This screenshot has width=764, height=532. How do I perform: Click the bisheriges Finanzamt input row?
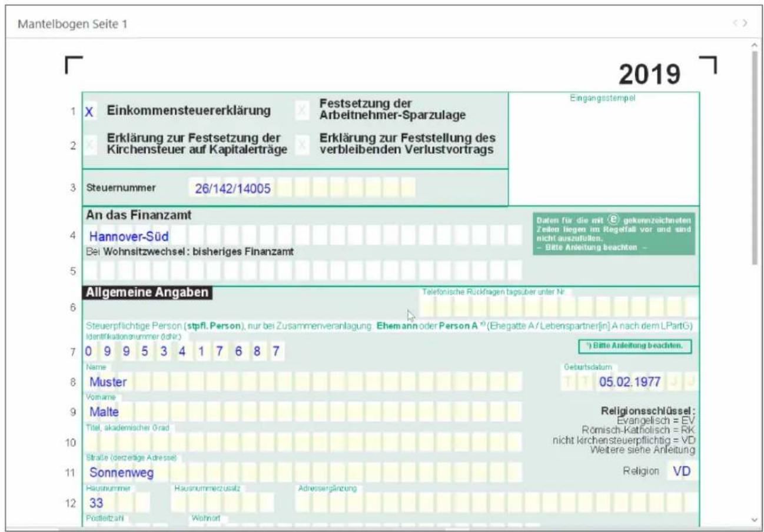click(x=303, y=270)
